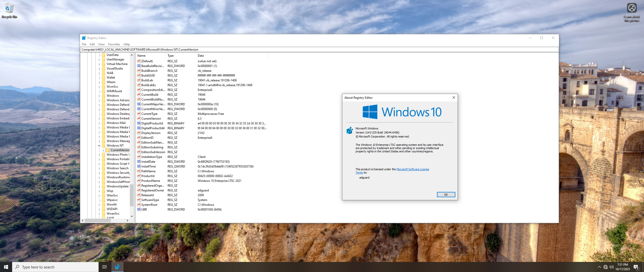This screenshot has height=272, width=644.
Task: Expand the CurrentVersion tree node
Action: tap(103, 150)
